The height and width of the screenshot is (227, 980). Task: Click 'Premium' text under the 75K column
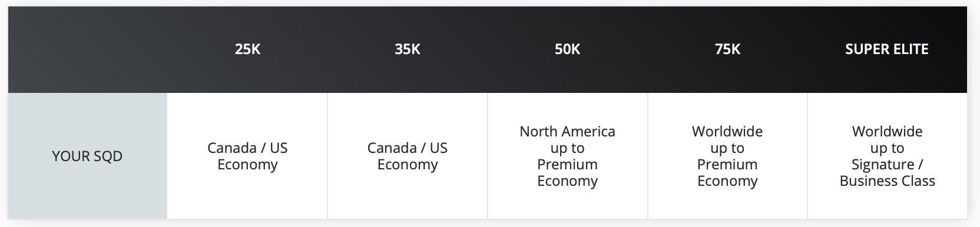727,165
